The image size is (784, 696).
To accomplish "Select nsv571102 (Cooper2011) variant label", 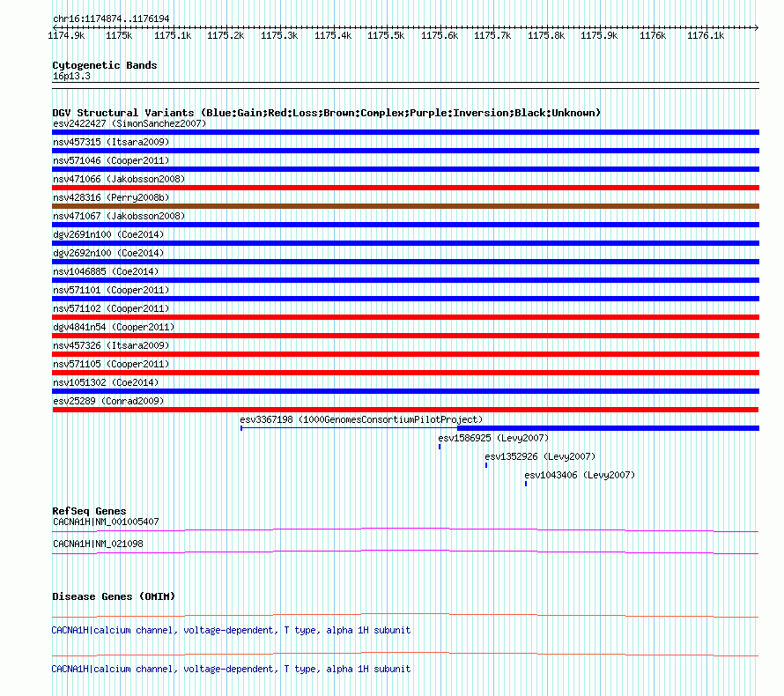I will pyautogui.click(x=111, y=308).
